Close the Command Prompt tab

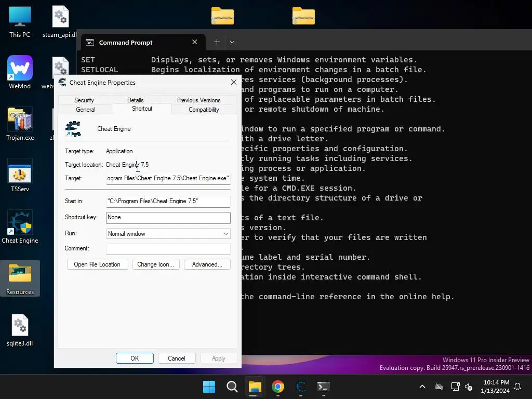coord(194,42)
